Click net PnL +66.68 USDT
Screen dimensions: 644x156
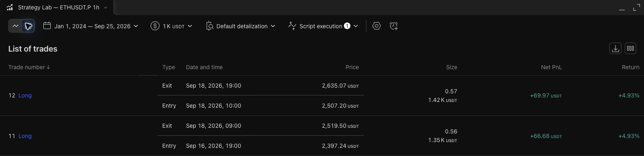(546, 136)
